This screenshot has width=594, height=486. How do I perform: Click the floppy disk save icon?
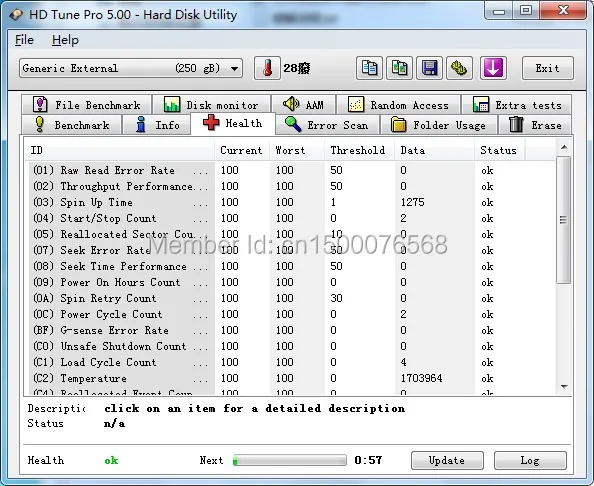point(429,68)
